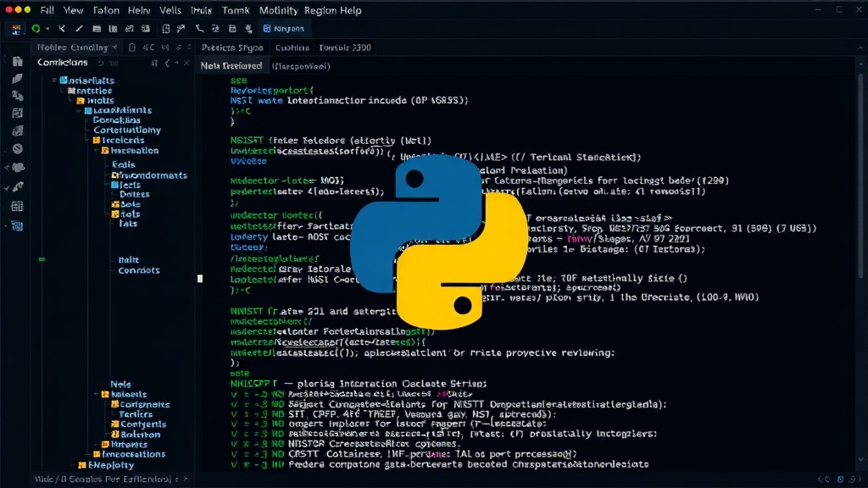
Task: Open the Yew menu
Action: [x=73, y=10]
